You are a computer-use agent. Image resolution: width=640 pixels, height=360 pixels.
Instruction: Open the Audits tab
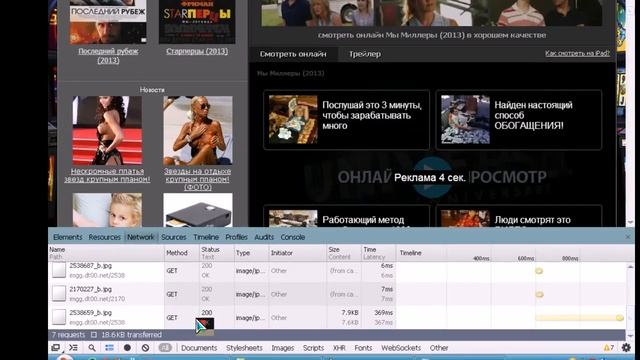coord(264,237)
